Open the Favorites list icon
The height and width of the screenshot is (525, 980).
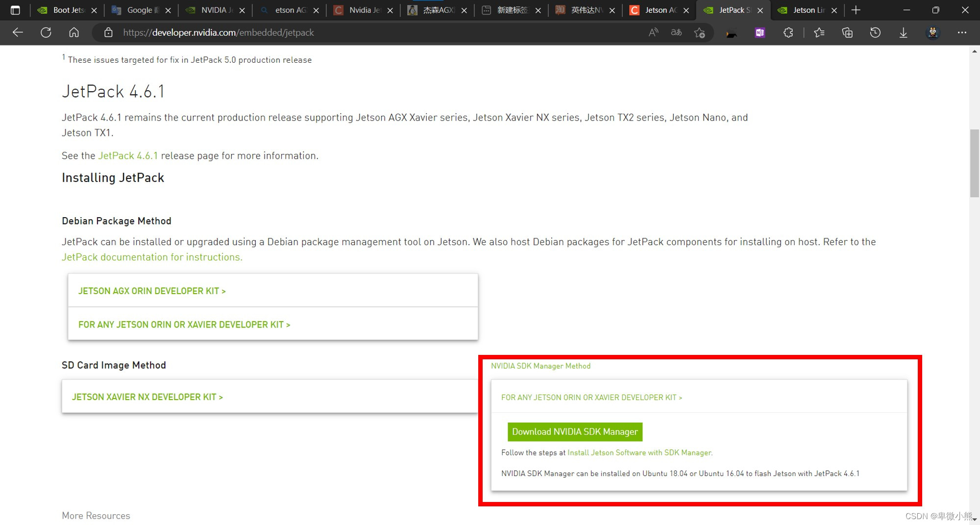[x=819, y=33]
